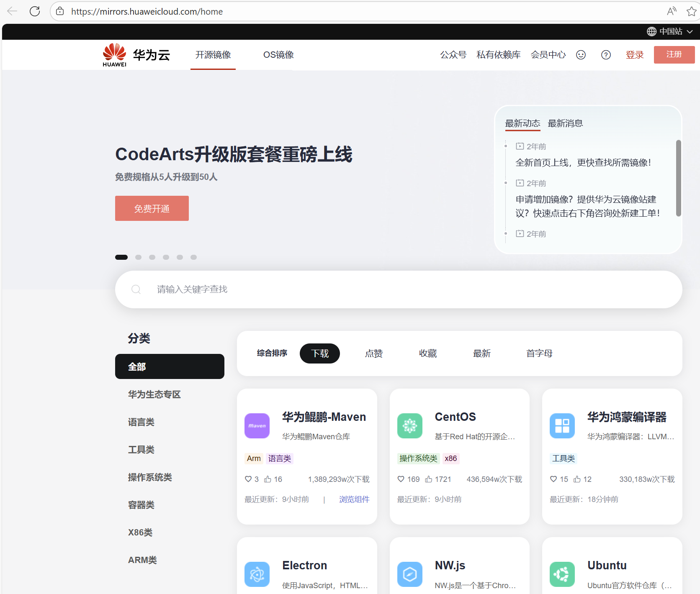
Task: Click news item 全新首页上线，更快查找所需镜像!
Action: click(583, 163)
